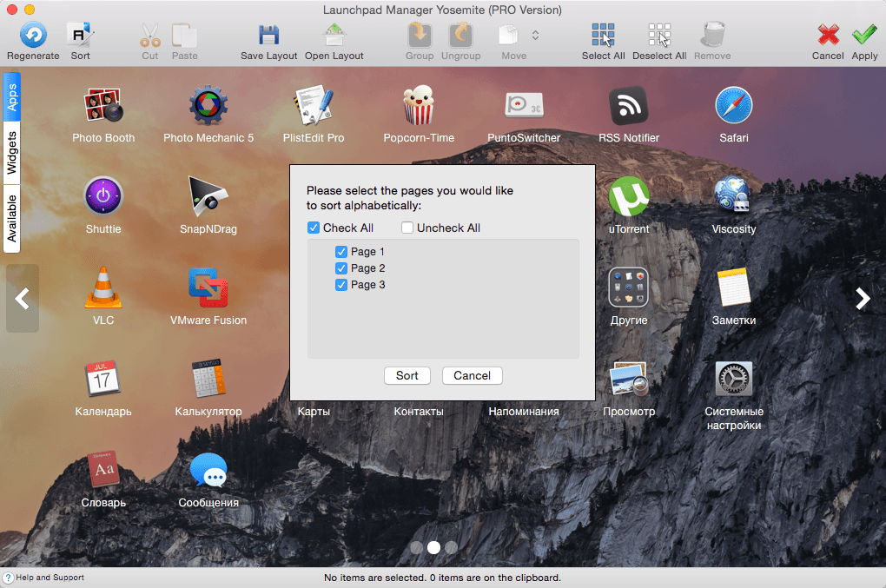Click Open Layout toolbar icon
This screenshot has height=588, width=886.
point(334,35)
